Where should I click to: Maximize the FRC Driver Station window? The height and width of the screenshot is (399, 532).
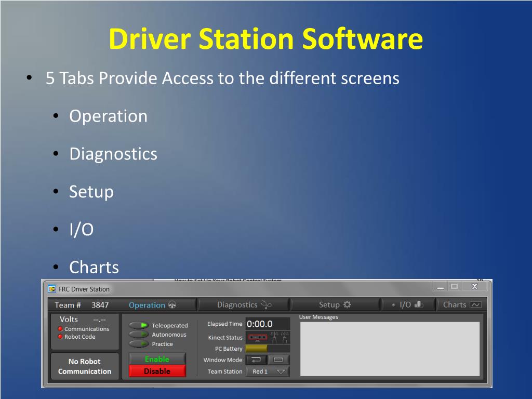click(x=454, y=287)
